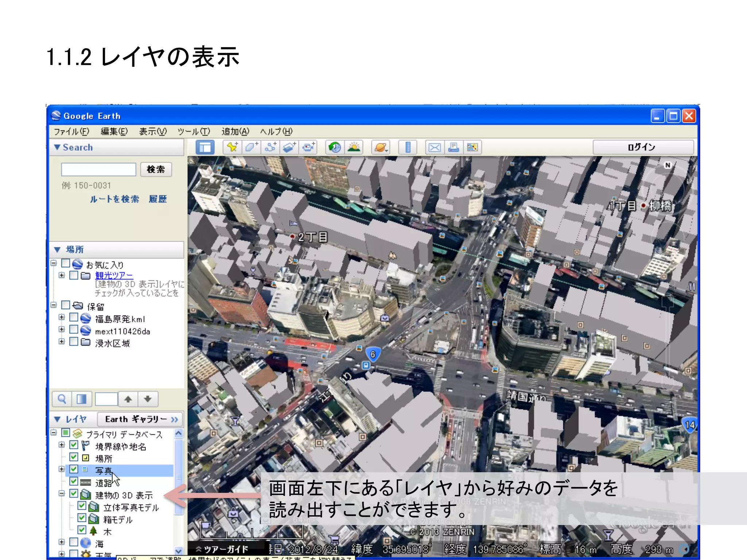Open the 編集(E) menu
Viewport: 747px width, 560px height.
click(114, 132)
